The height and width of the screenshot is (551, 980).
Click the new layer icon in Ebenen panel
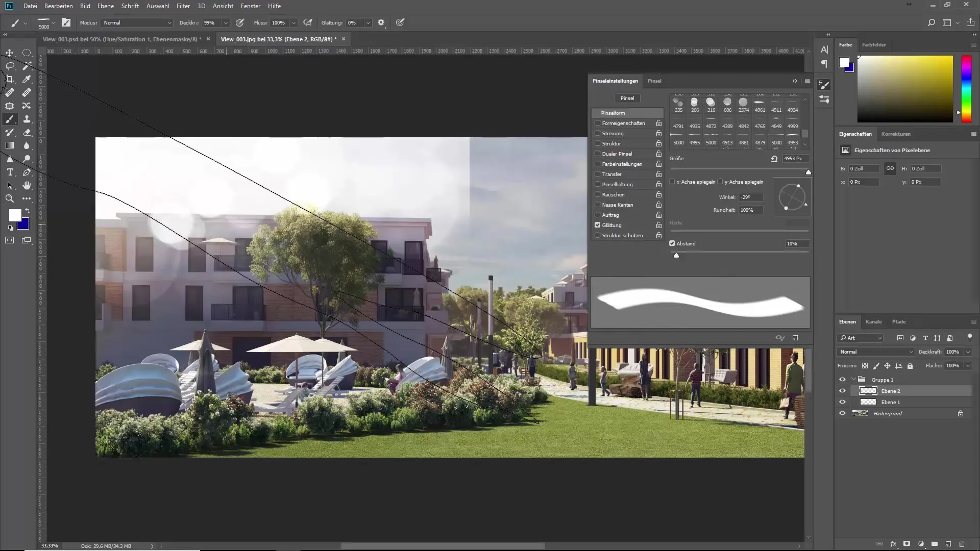click(x=948, y=544)
